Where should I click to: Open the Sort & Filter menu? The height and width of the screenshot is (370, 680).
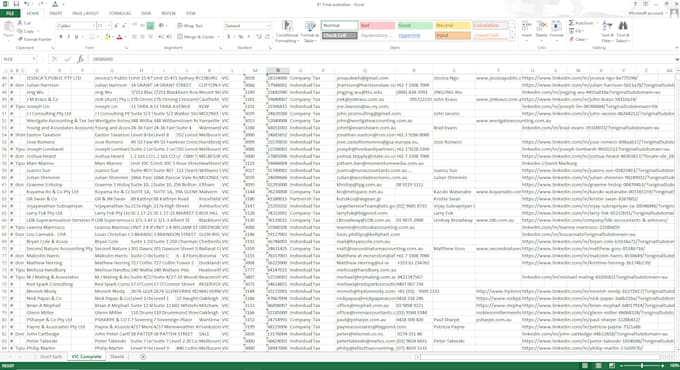tap(607, 32)
